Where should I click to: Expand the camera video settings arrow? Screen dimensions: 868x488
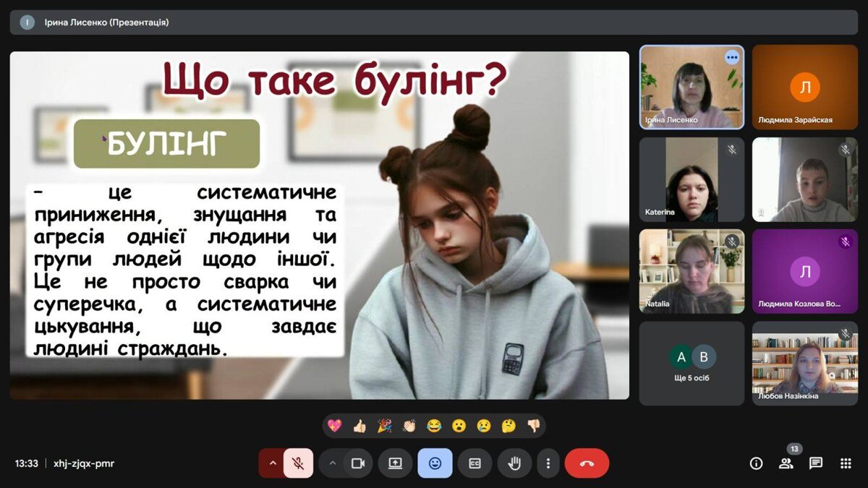[333, 463]
